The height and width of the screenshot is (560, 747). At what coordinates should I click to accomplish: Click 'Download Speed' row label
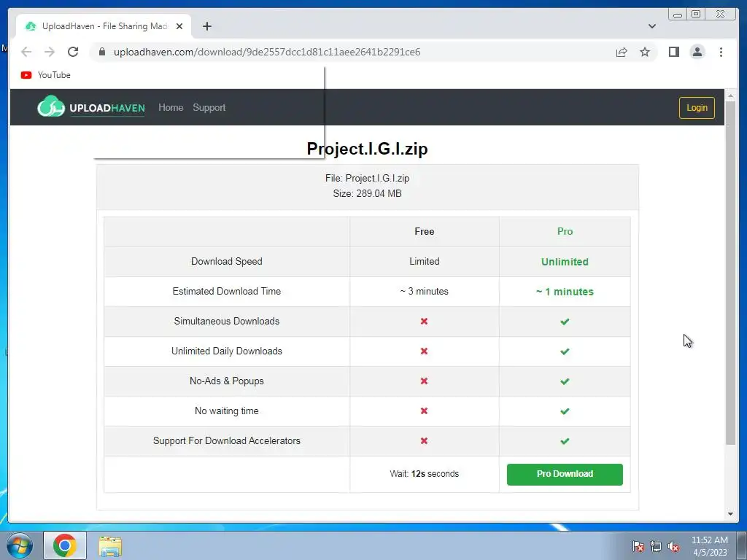click(x=227, y=262)
